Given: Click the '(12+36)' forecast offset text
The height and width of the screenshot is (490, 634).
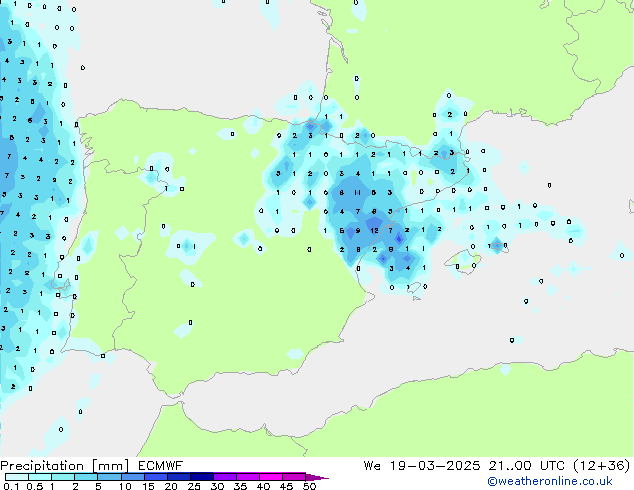Looking at the screenshot, I should click(x=602, y=466).
